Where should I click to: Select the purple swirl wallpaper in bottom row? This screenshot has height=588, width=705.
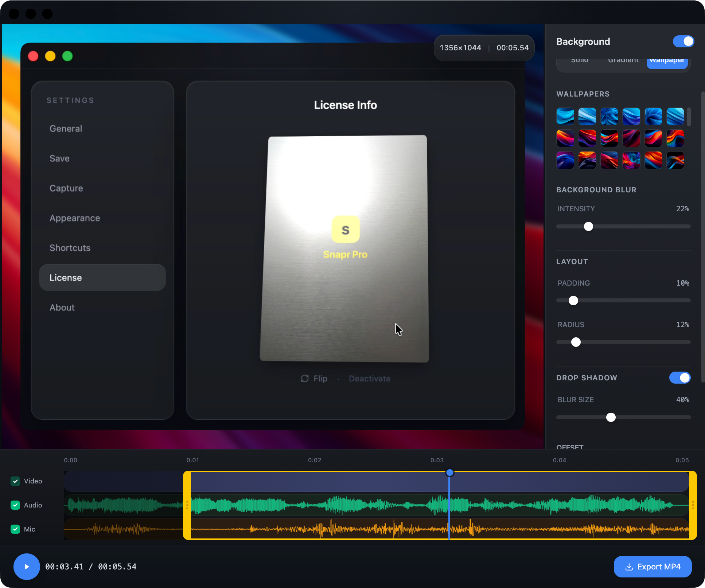(631, 160)
